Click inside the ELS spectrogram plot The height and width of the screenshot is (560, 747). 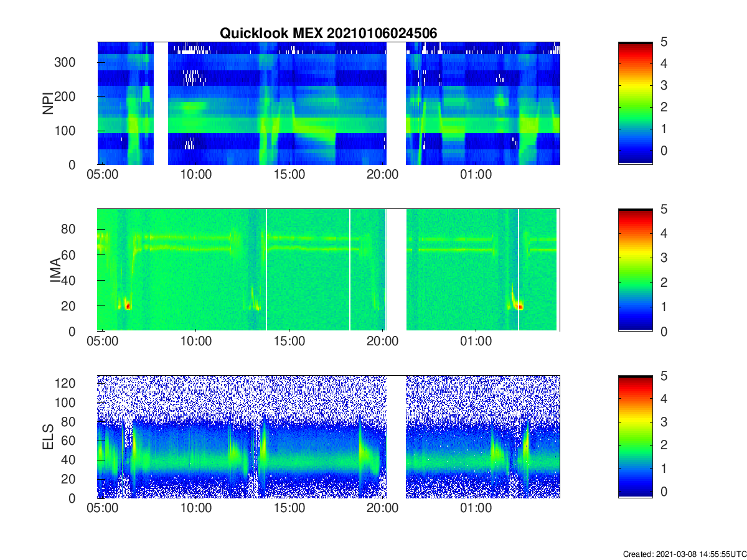click(x=329, y=437)
